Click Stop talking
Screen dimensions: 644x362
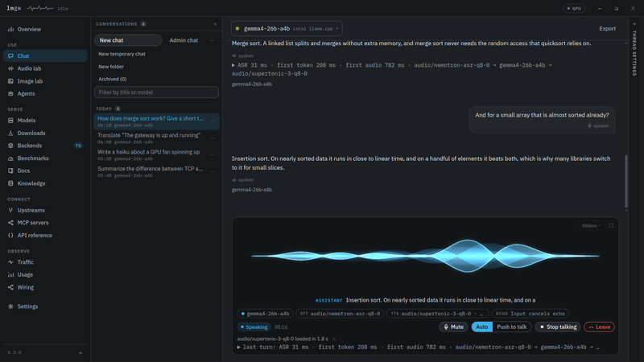558,327
